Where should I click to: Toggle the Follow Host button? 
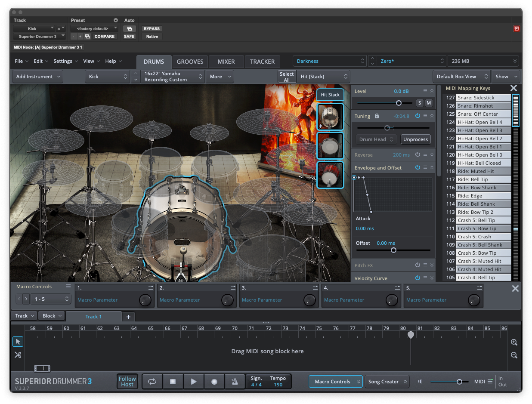(127, 382)
